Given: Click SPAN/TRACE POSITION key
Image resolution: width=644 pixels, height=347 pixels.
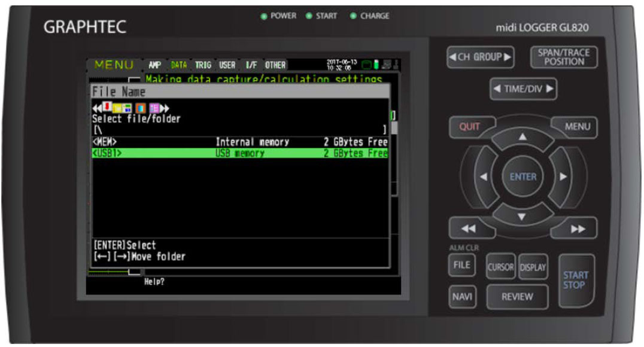Looking at the screenshot, I should click(564, 57).
